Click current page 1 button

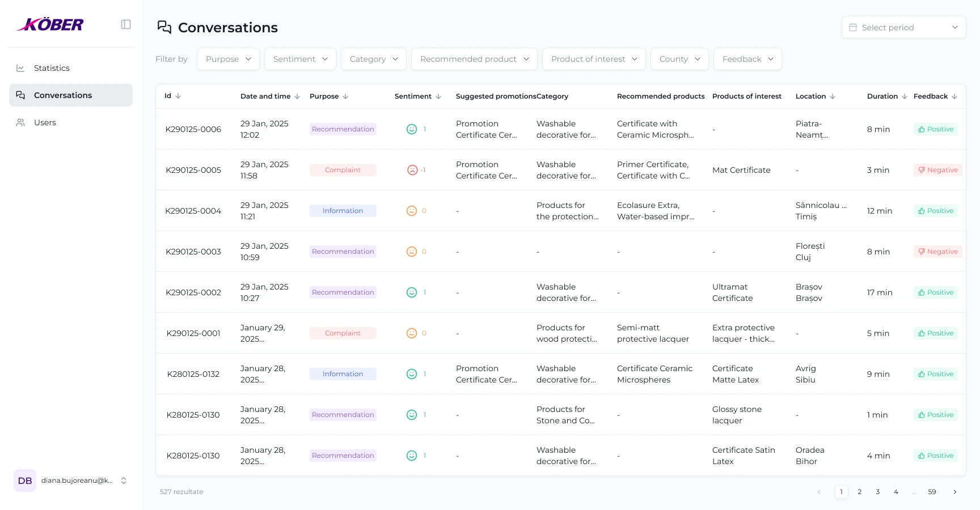point(842,492)
